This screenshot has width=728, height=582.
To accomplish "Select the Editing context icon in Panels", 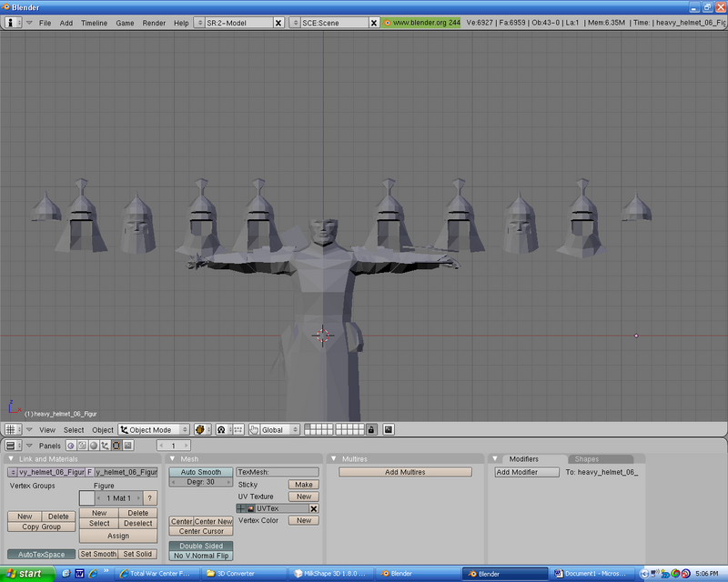I will (116, 446).
